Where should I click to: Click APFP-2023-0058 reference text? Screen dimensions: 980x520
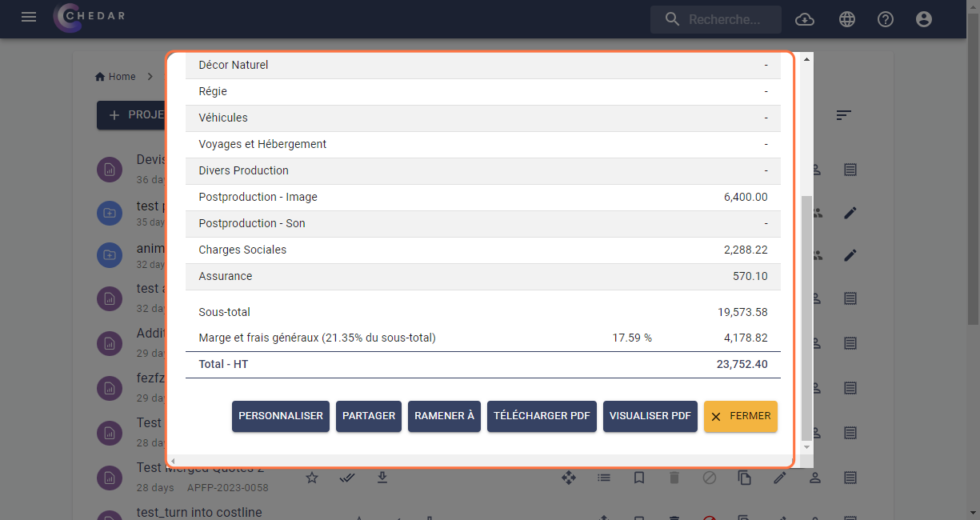228,488
